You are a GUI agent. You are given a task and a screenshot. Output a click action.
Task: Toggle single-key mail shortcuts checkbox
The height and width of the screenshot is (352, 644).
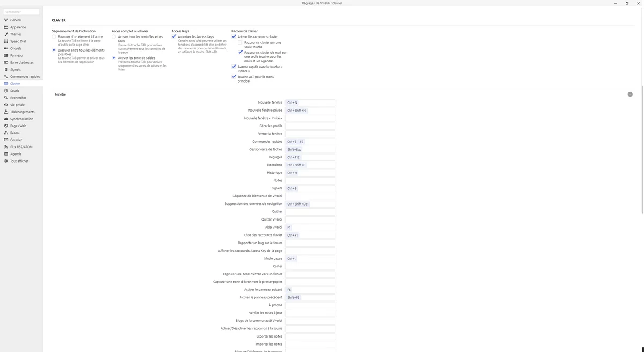tap(240, 53)
